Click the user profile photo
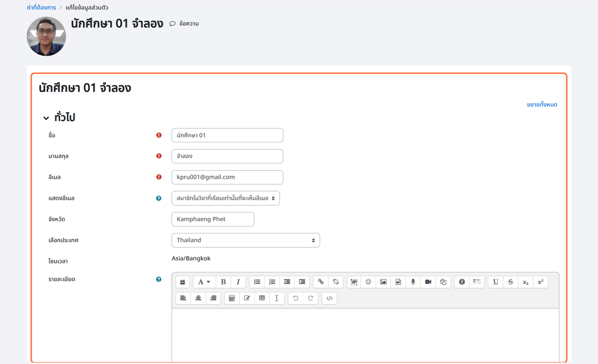Screen dimensions: 598x364 (46, 36)
